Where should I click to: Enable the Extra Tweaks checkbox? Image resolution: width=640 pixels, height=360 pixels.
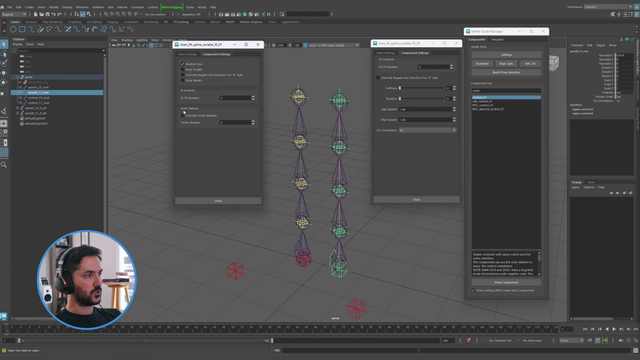coord(182,80)
